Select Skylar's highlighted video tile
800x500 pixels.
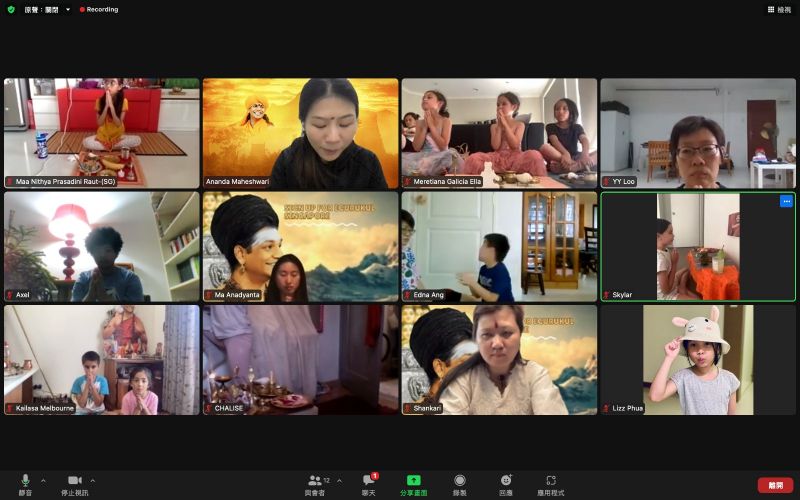[x=698, y=246]
